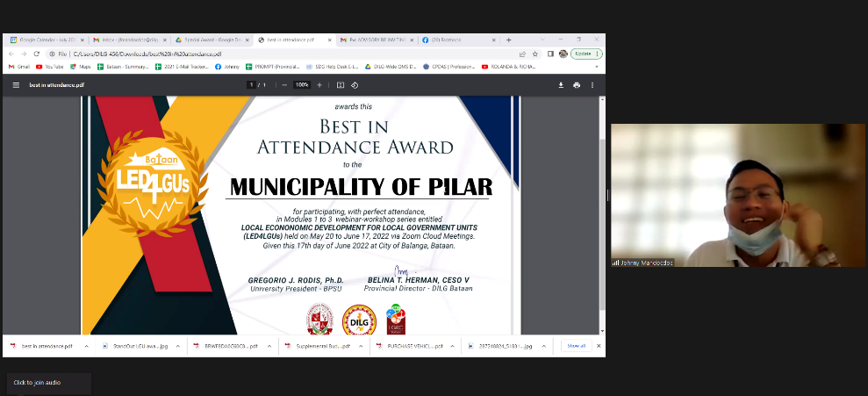
Task: Click the Click to join audio tooltip
Action: click(x=49, y=383)
